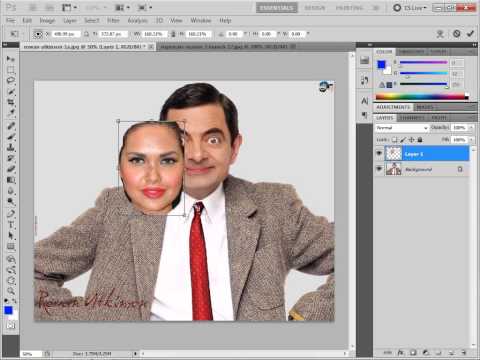Hide Layer 1 with its eye icon

coord(379,153)
